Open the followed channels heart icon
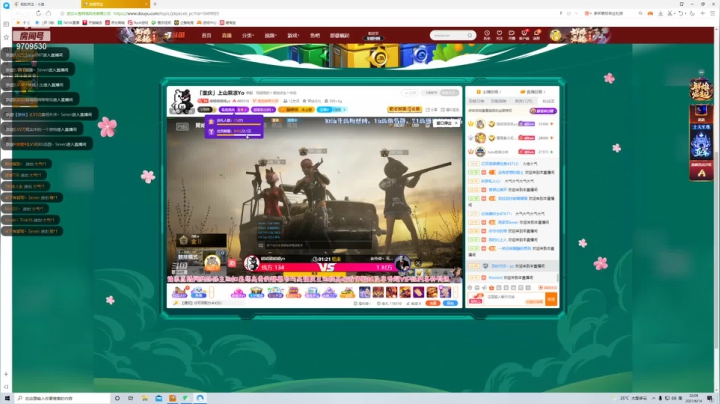Image resolution: width=720 pixels, height=404 pixels. tap(499, 35)
